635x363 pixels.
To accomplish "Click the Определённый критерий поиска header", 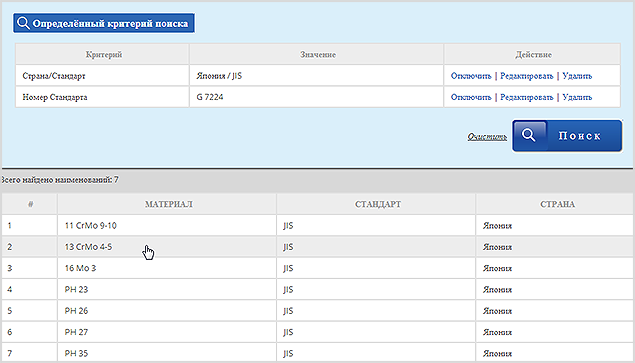I will (104, 23).
